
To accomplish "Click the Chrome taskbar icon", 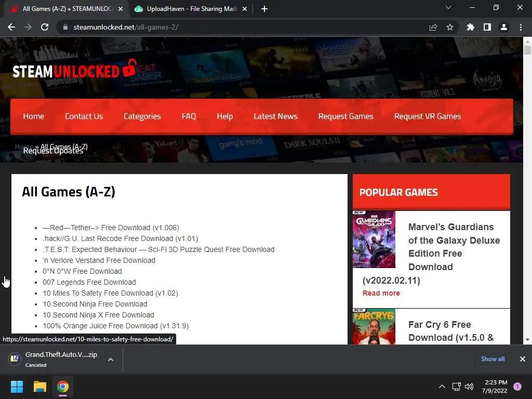I will [x=63, y=387].
